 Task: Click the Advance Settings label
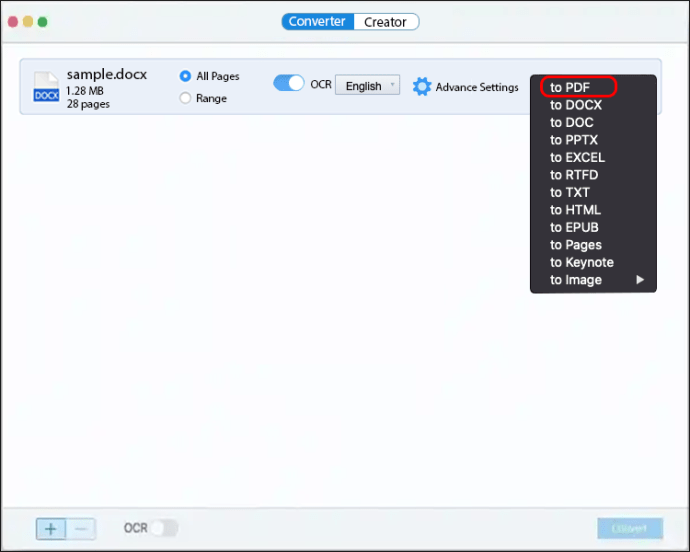pos(477,87)
